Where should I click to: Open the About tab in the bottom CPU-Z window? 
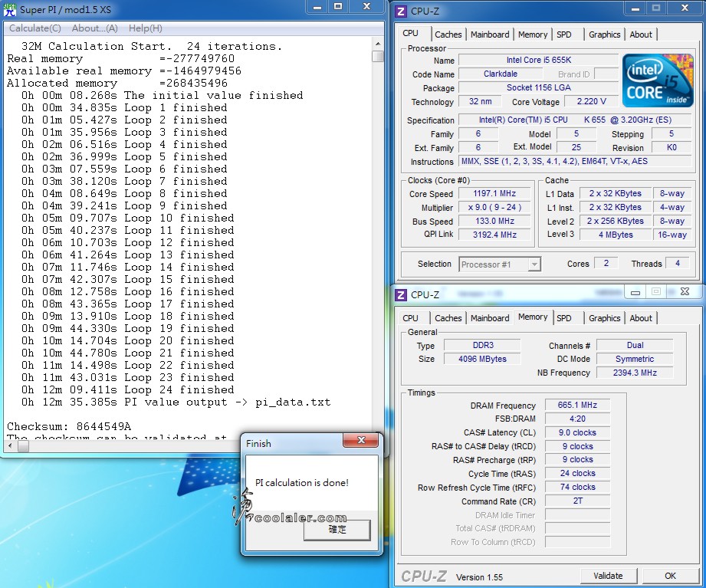(x=641, y=318)
